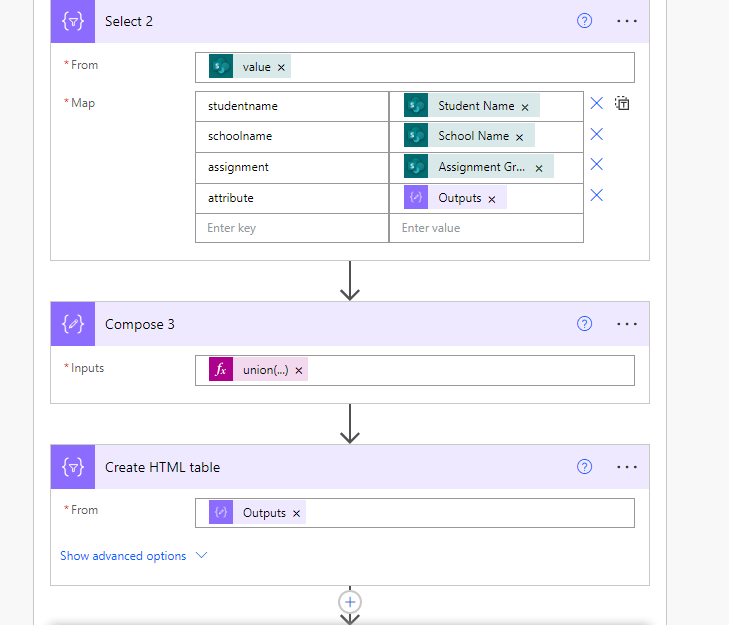Edit the schoolname key cell

pyautogui.click(x=292, y=136)
